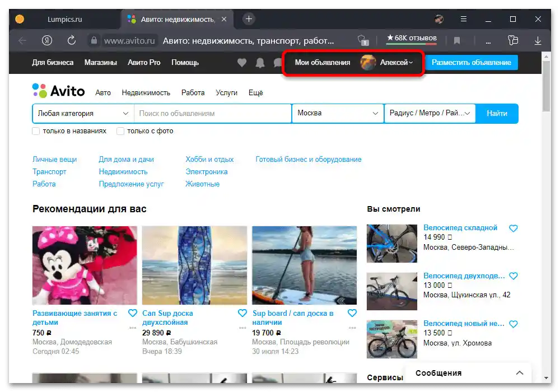Screen dimensions: 560x392
Task: Open Работа in top navigation
Action: pyautogui.click(x=193, y=93)
